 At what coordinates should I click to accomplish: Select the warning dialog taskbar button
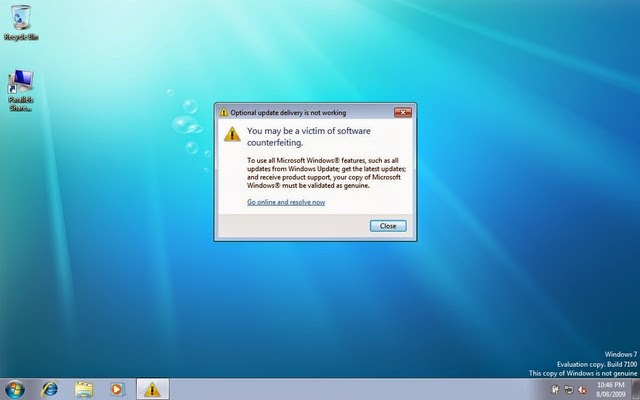(153, 389)
